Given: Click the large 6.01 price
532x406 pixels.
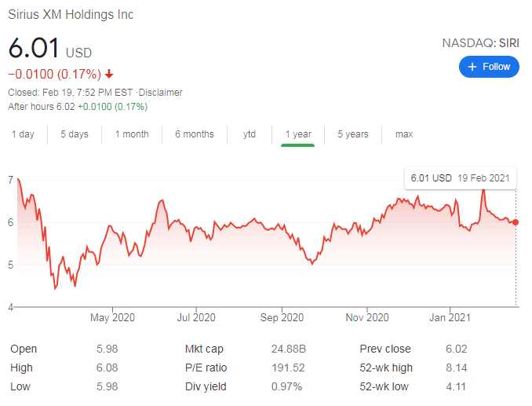Looking at the screenshot, I should [x=34, y=48].
